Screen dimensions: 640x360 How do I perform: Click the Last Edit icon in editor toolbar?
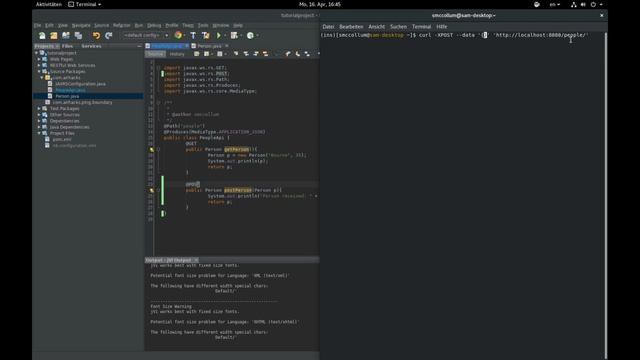coord(197,54)
